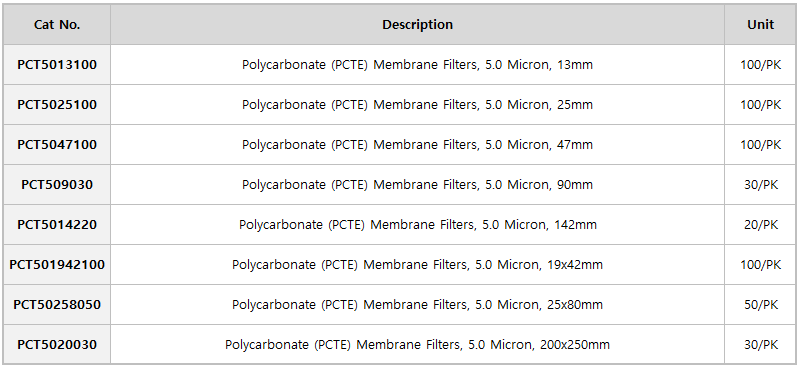
Task: Click the Description column header
Action: point(417,24)
